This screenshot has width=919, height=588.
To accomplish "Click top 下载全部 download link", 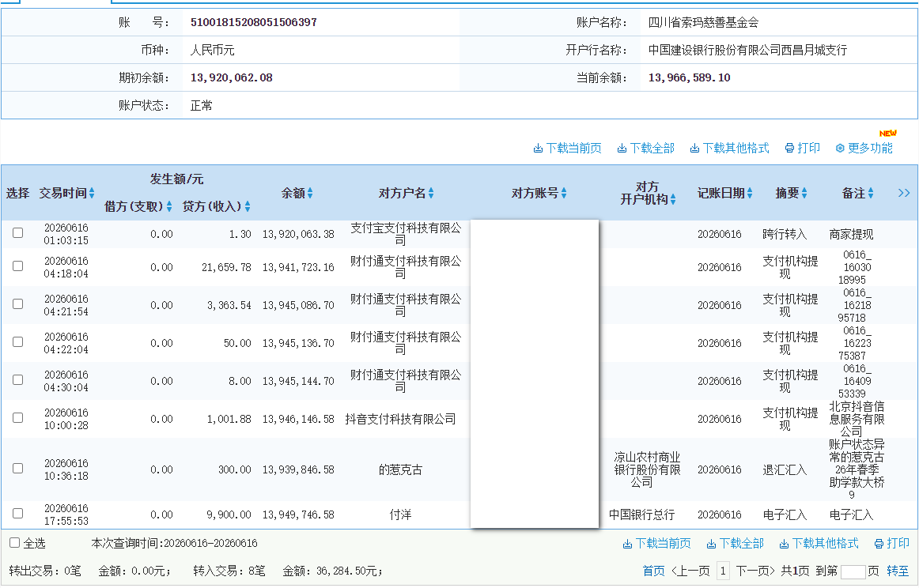I will pyautogui.click(x=646, y=148).
